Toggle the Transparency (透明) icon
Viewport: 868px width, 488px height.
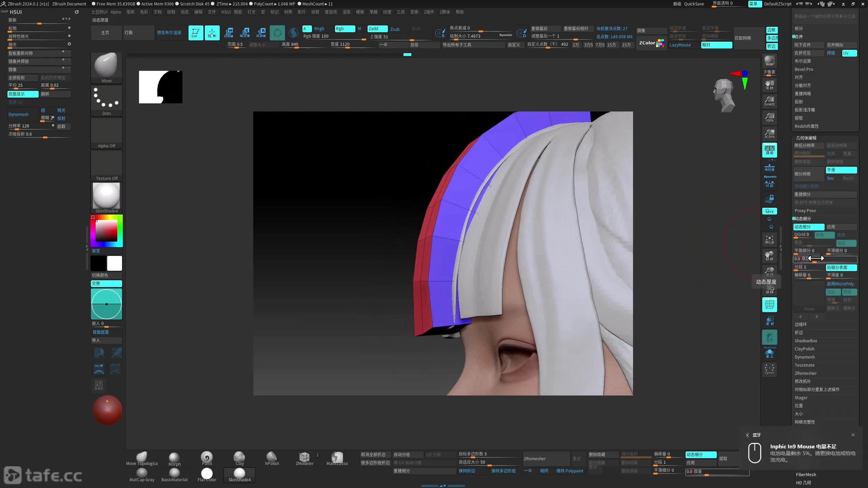click(x=769, y=321)
